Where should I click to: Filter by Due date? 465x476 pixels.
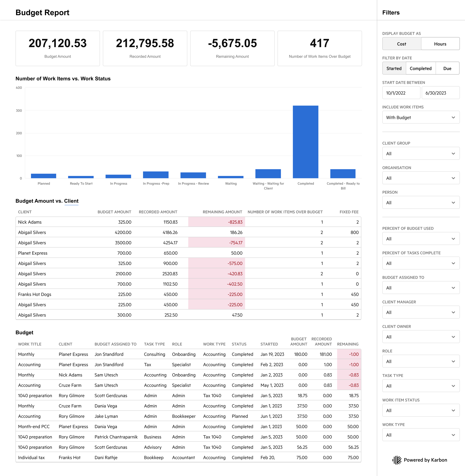click(447, 68)
